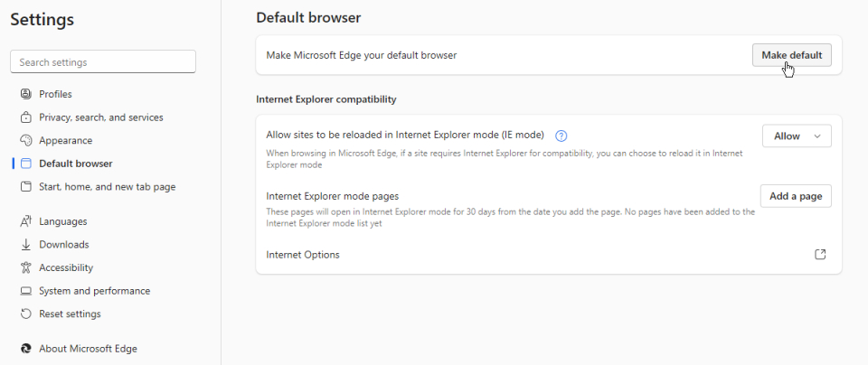868x365 pixels.
Task: Open System and performance settings
Action: tap(94, 291)
